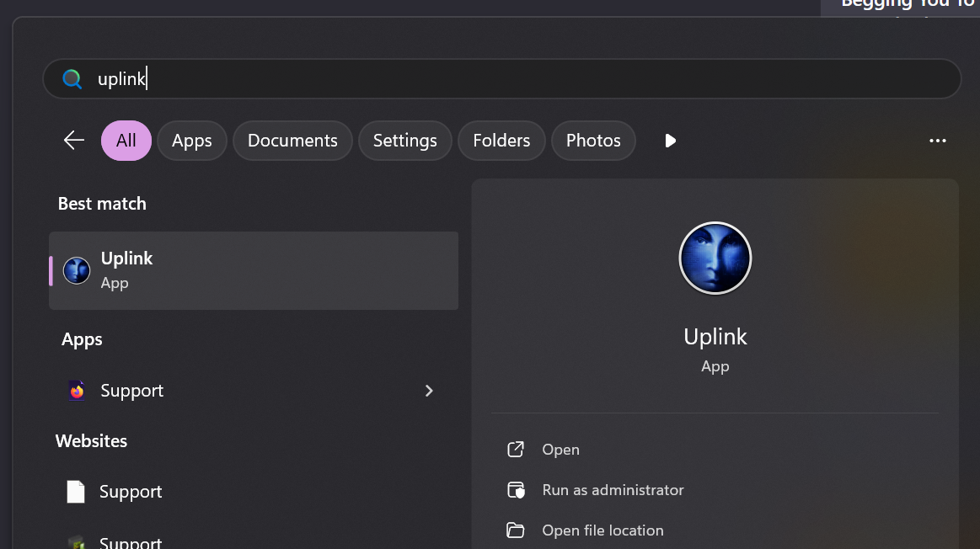This screenshot has width=980, height=549.
Task: Click the first Support website document icon
Action: pos(76,492)
